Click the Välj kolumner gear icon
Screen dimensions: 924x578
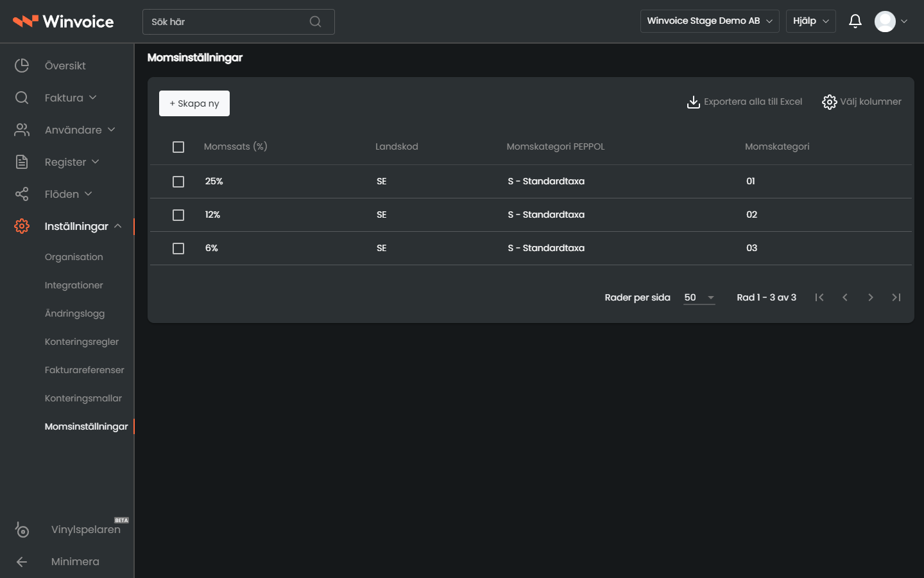830,102
